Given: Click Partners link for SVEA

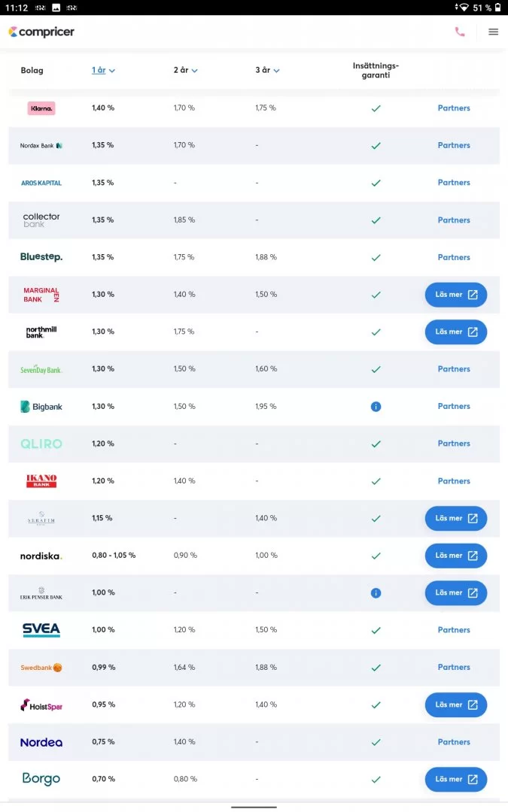Looking at the screenshot, I should click(454, 630).
